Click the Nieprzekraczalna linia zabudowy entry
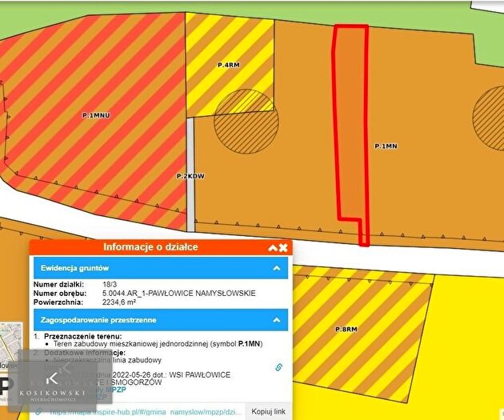 pos(107,360)
